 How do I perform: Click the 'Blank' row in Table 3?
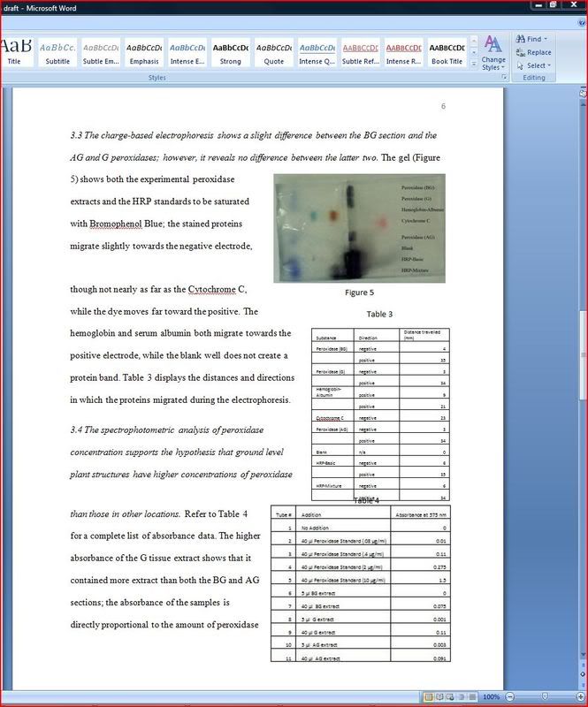click(x=380, y=452)
